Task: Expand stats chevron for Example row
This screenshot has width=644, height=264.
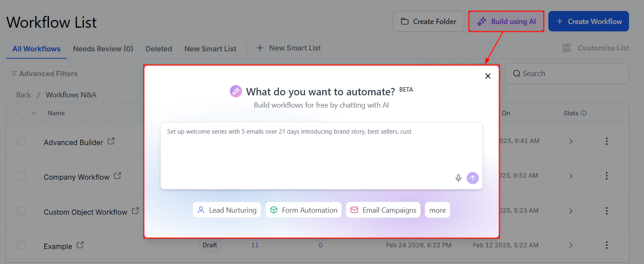Action: [x=571, y=245]
